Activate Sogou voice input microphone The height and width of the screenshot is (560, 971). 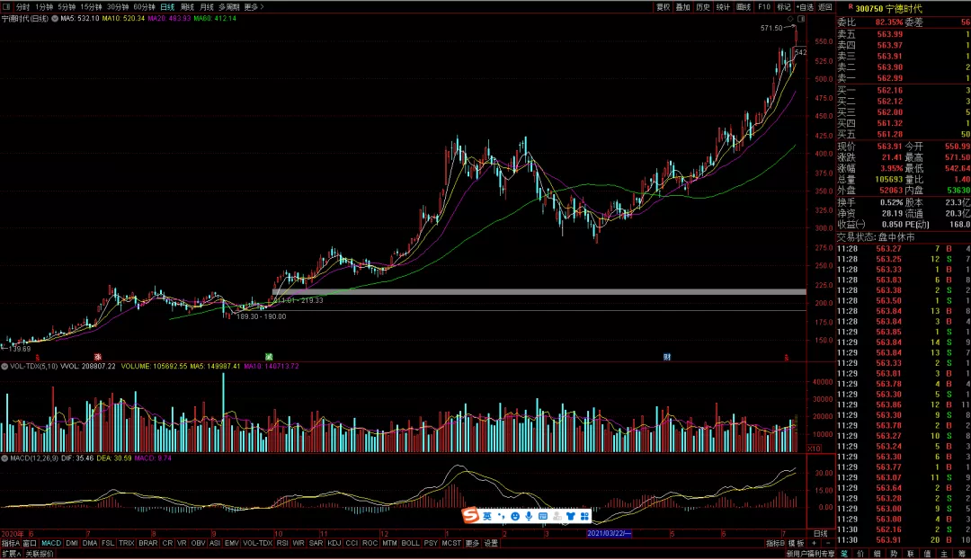click(x=529, y=516)
